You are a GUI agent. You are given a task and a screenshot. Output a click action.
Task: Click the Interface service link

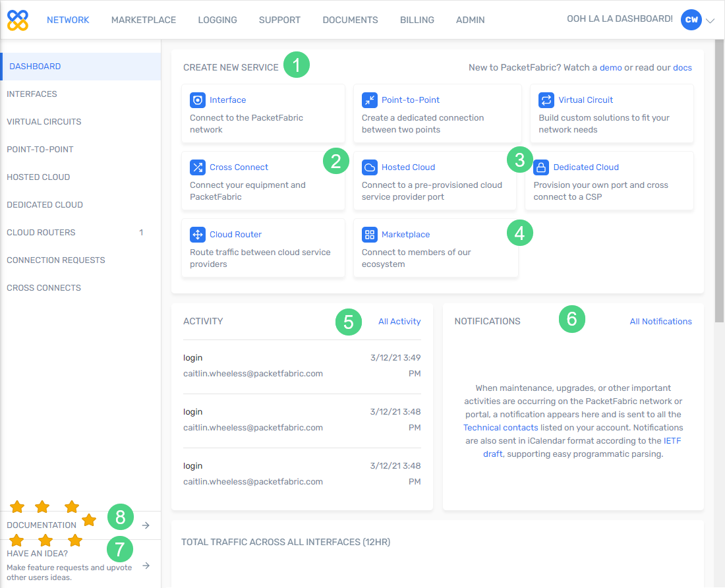pos(227,100)
